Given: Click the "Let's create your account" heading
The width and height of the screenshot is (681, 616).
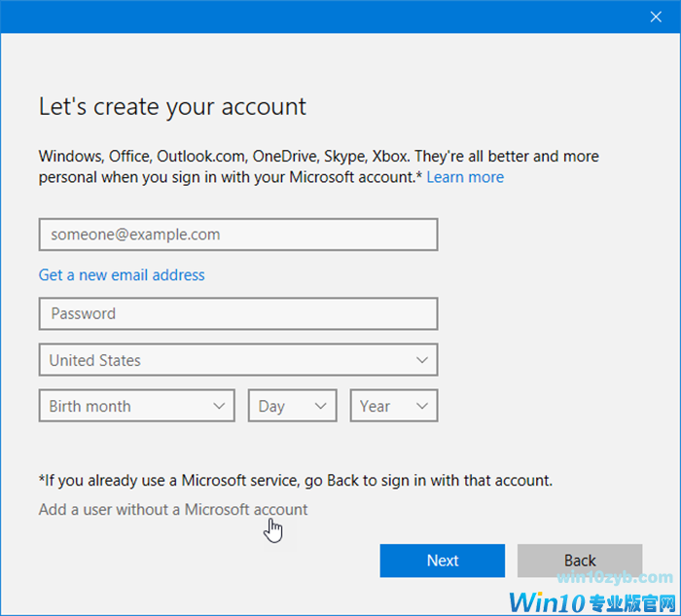Looking at the screenshot, I should pyautogui.click(x=172, y=107).
